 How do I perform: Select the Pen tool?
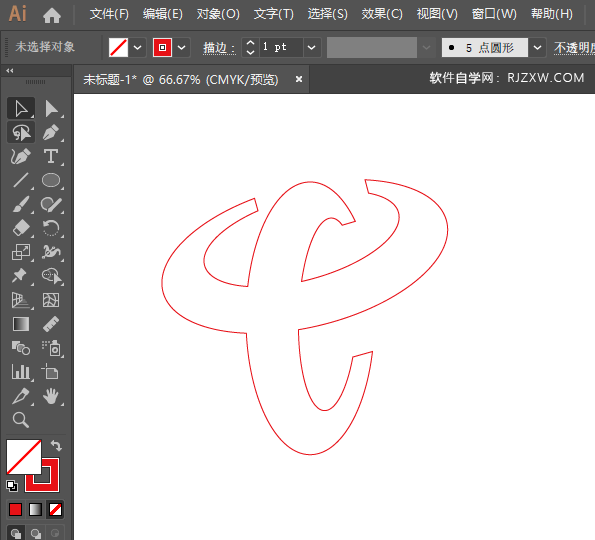tap(51, 132)
